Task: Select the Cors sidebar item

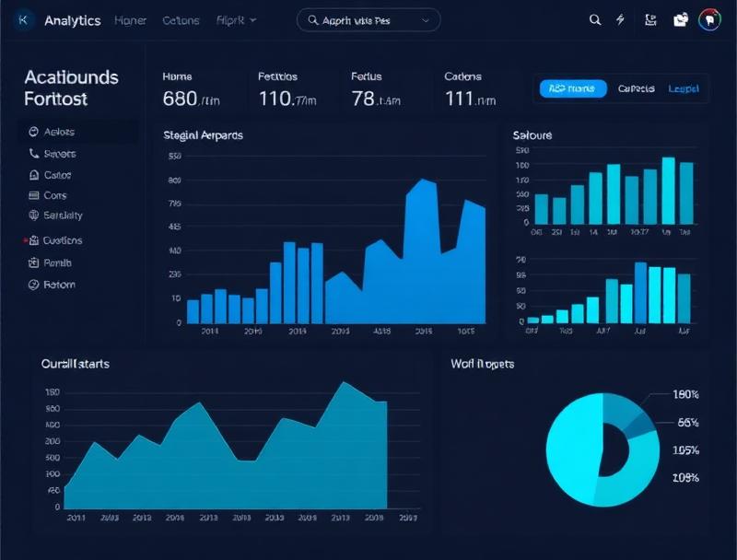Action: coord(49,195)
